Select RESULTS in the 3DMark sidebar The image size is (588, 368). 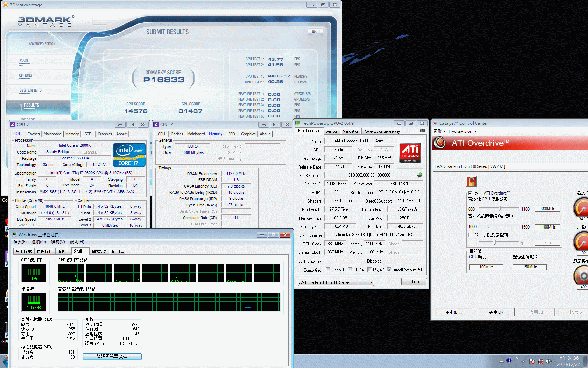coord(31,105)
